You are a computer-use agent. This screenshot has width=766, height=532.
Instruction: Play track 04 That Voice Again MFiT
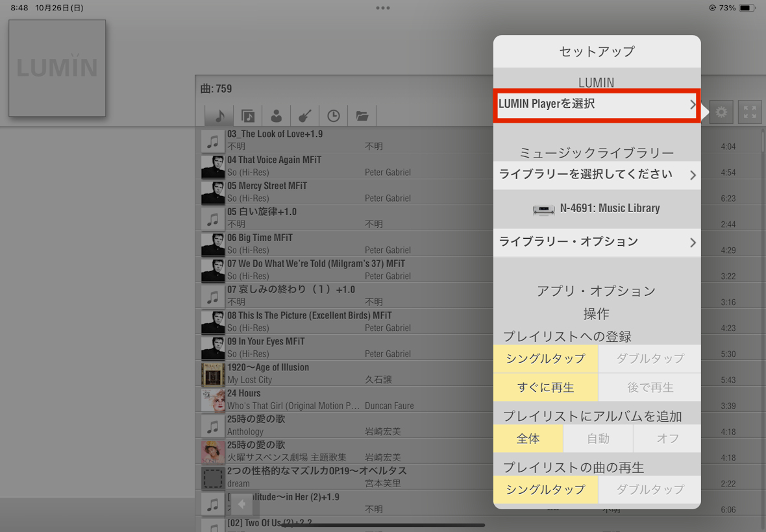325,166
